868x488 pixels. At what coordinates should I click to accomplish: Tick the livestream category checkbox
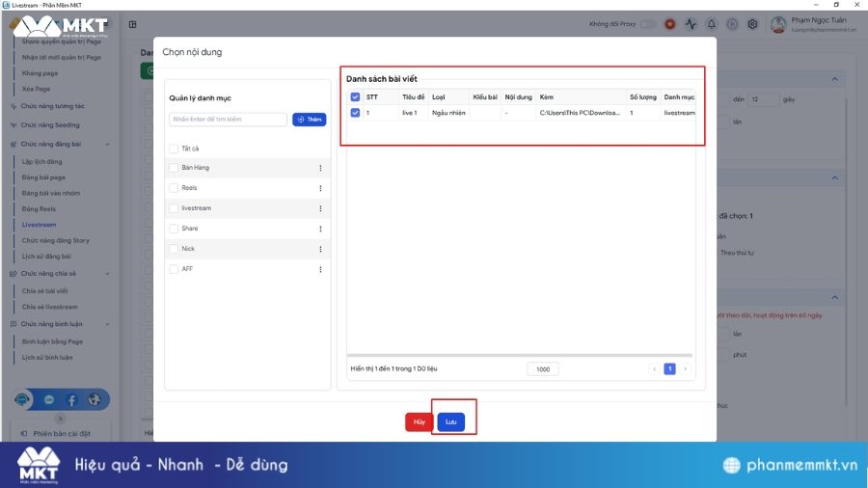point(174,208)
